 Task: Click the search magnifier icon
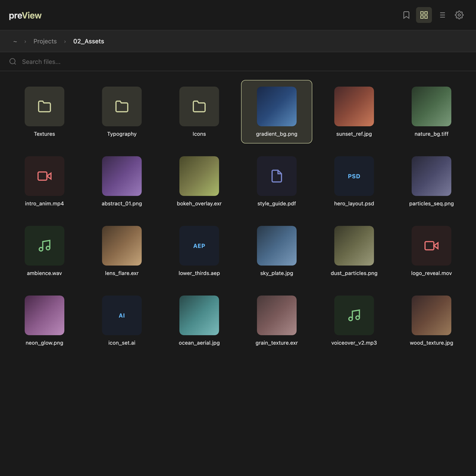[x=12, y=62]
